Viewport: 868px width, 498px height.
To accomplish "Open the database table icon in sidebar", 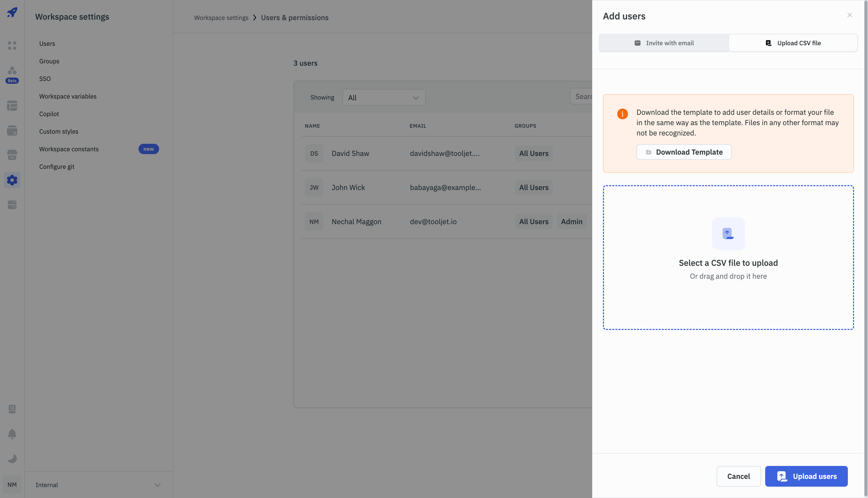I will coord(12,106).
